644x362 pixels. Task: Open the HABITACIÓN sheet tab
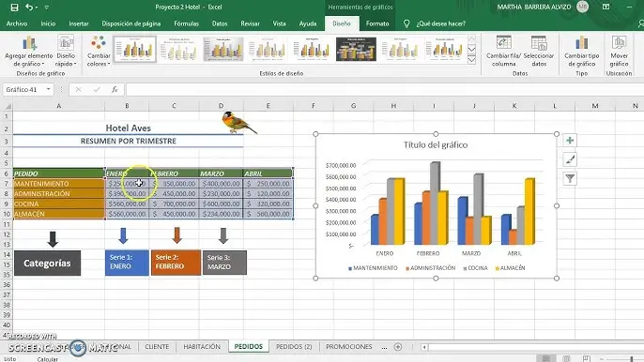coord(202,347)
